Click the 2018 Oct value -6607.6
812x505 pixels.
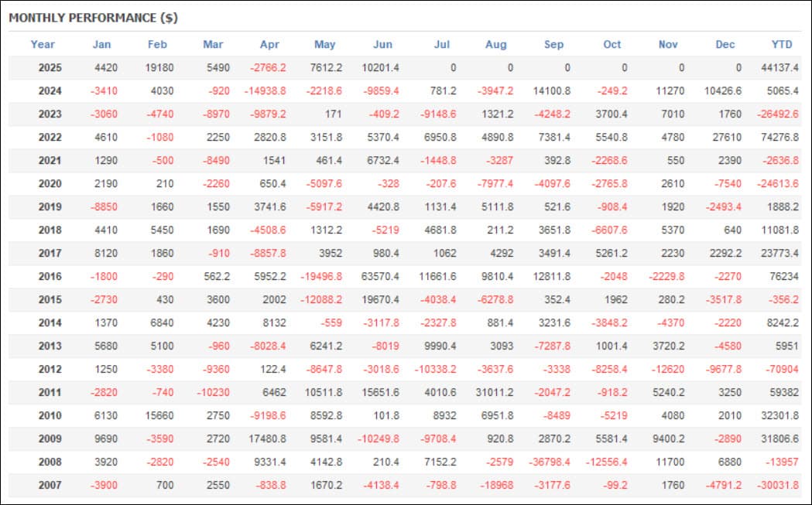pos(609,230)
